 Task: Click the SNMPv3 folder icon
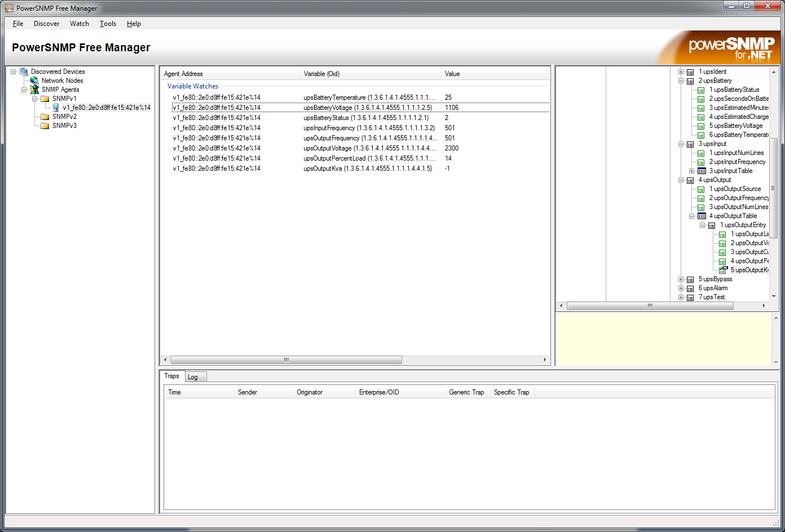pyautogui.click(x=45, y=126)
